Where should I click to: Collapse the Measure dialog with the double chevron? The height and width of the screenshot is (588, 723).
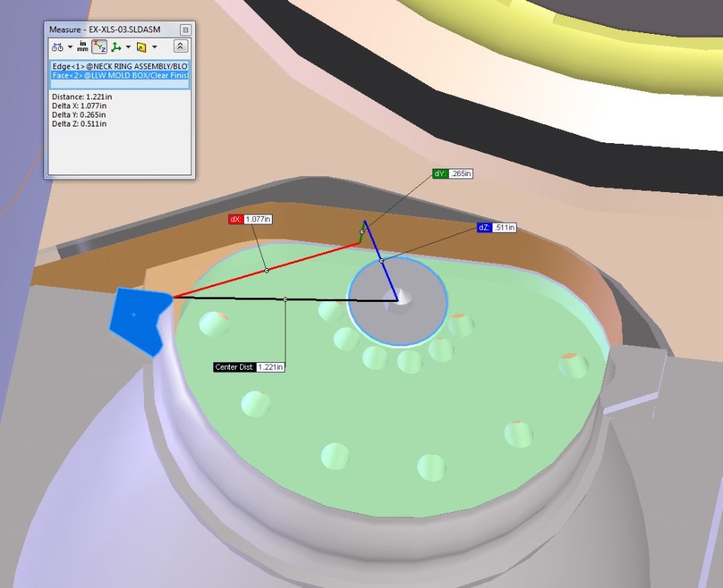pyautogui.click(x=180, y=46)
